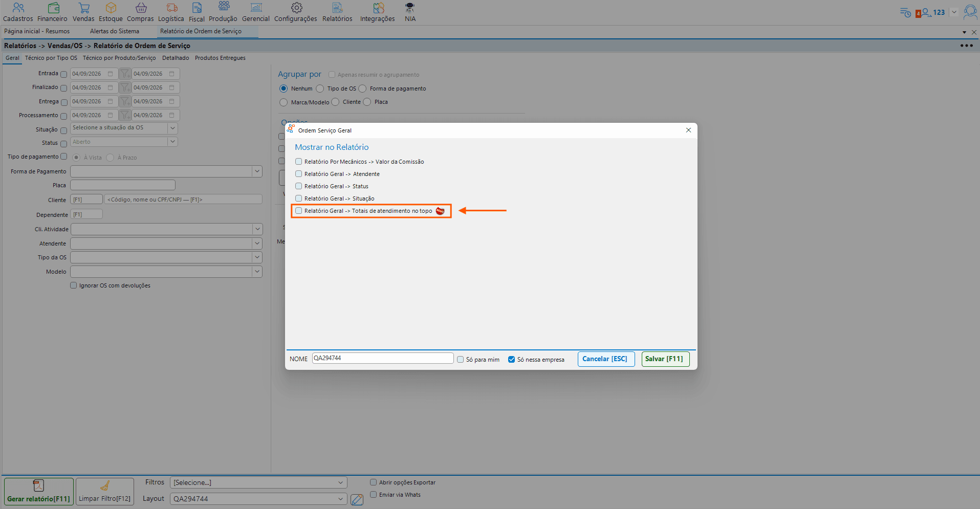Check Abrir opções Exportar

click(374, 482)
